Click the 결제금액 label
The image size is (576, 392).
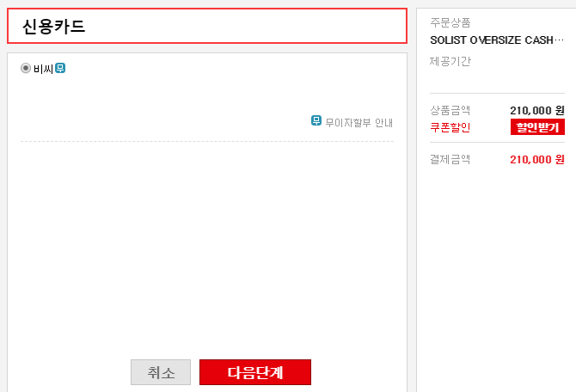(x=450, y=159)
